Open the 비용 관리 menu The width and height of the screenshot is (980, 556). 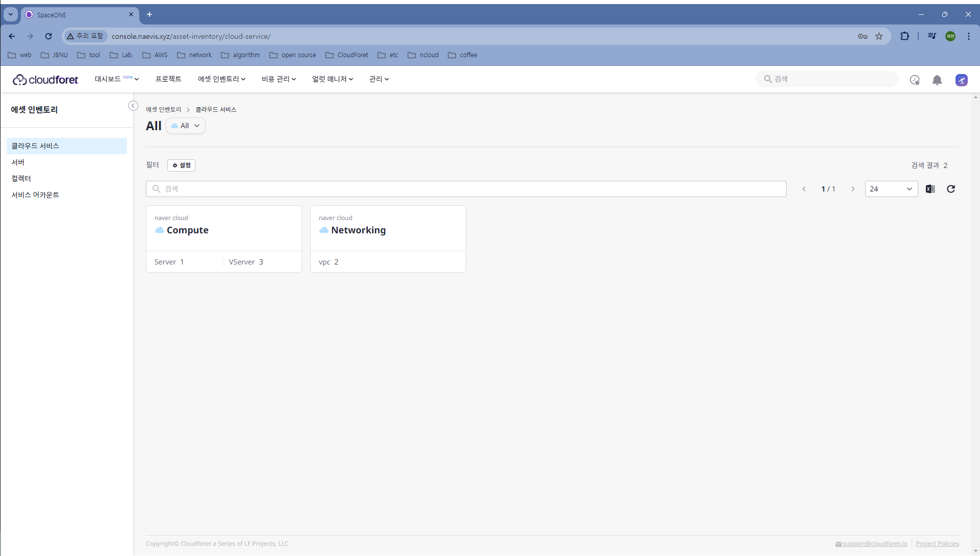point(279,79)
